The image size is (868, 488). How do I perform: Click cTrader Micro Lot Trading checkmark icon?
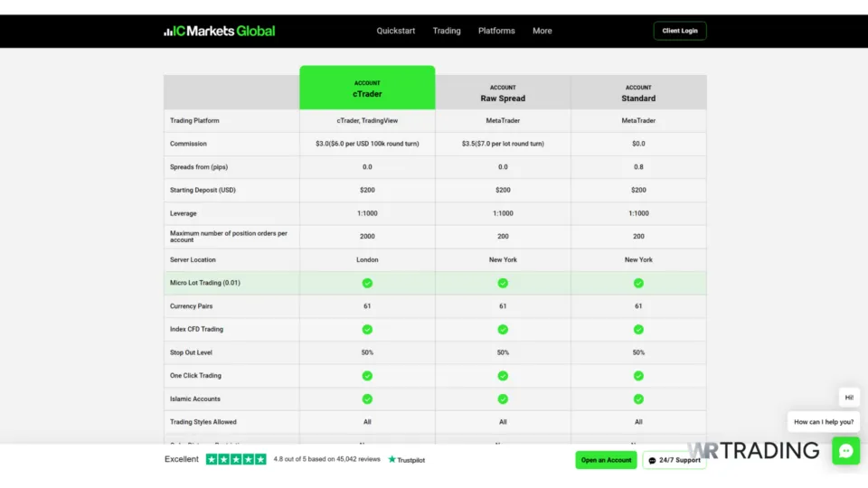click(x=367, y=283)
